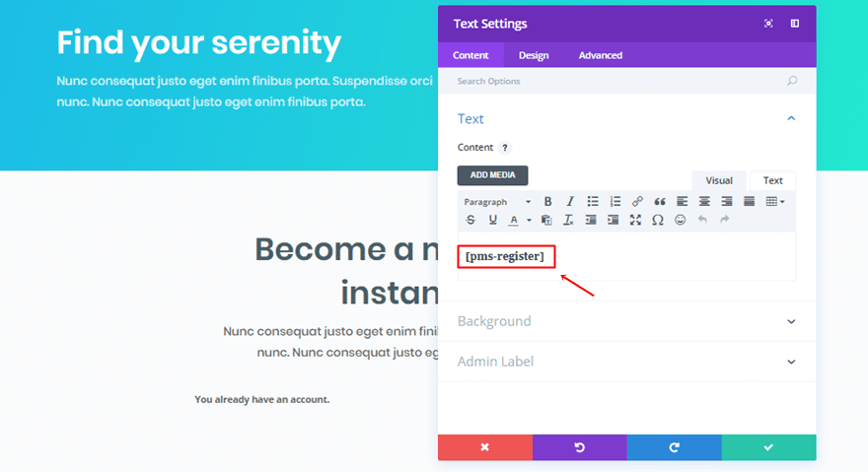Collapse the Text section chevron
This screenshot has width=868, height=472.
coord(791,118)
